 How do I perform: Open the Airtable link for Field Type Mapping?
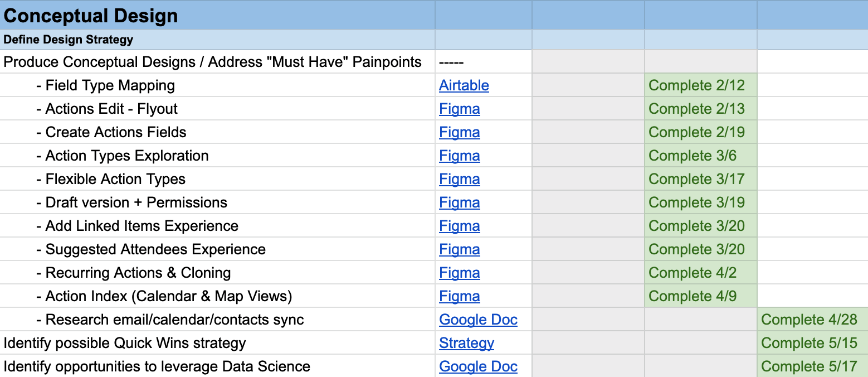point(464,85)
